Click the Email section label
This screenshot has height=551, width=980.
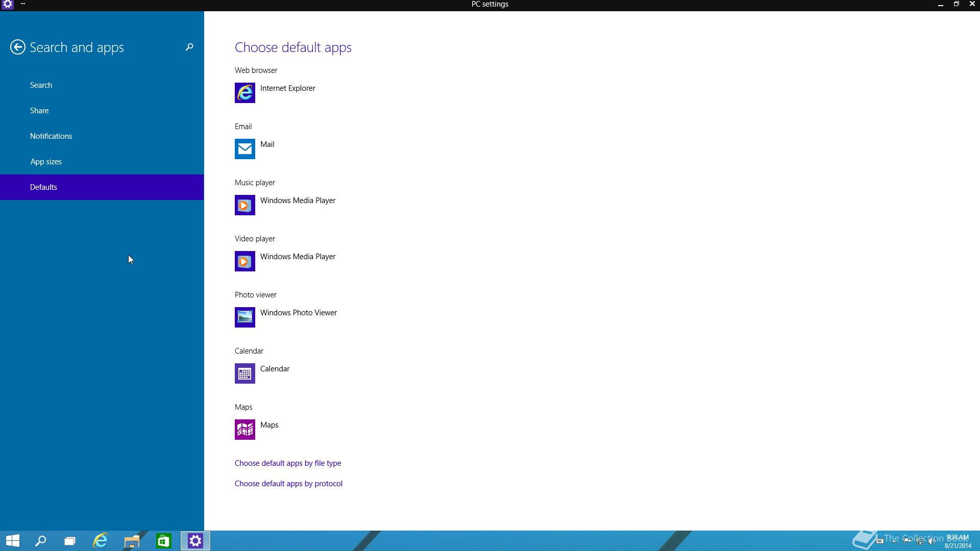tap(243, 127)
